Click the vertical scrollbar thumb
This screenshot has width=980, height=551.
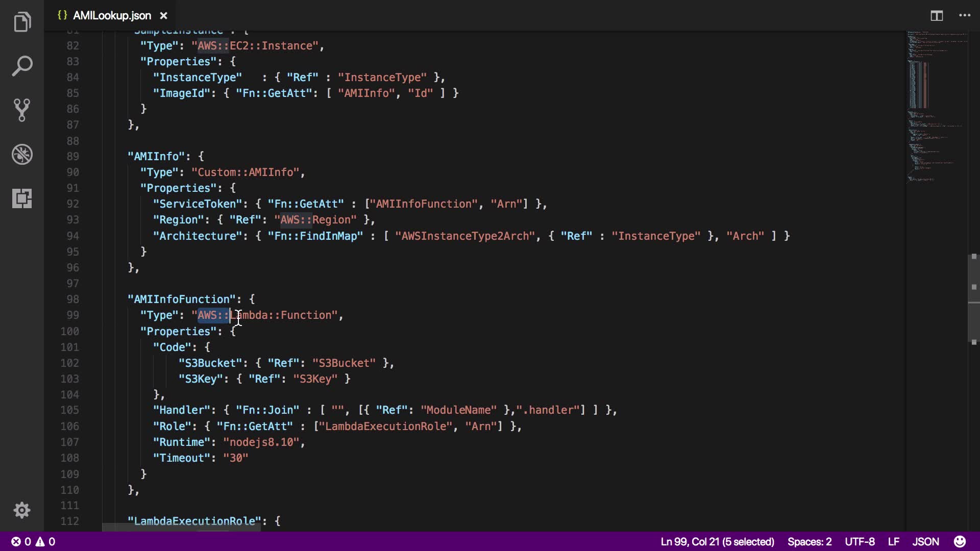[x=973, y=298]
